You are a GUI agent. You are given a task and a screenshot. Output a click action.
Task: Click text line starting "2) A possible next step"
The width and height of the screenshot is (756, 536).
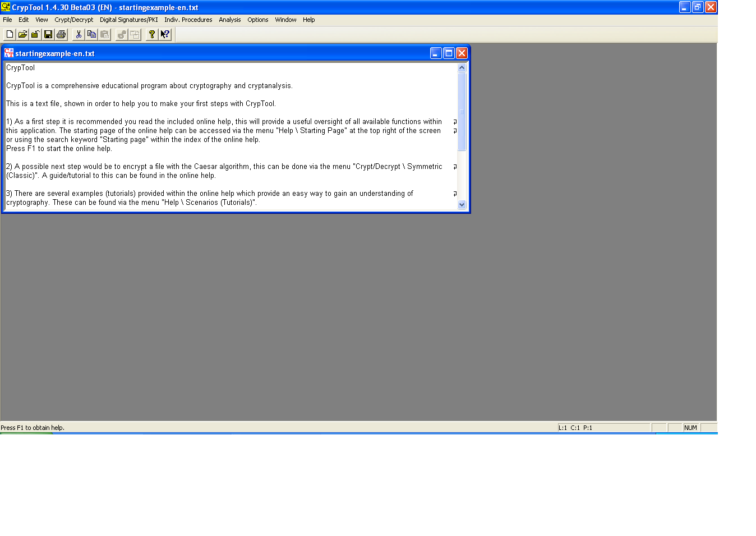point(224,167)
